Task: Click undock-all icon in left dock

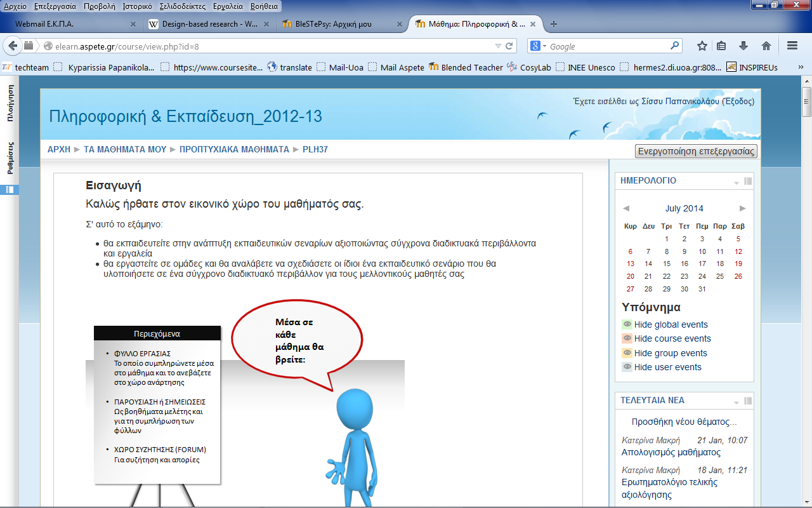Action: (x=10, y=189)
